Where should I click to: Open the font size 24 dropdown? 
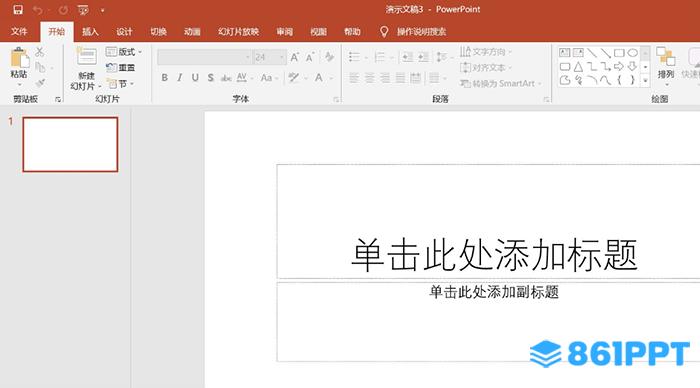pos(282,57)
